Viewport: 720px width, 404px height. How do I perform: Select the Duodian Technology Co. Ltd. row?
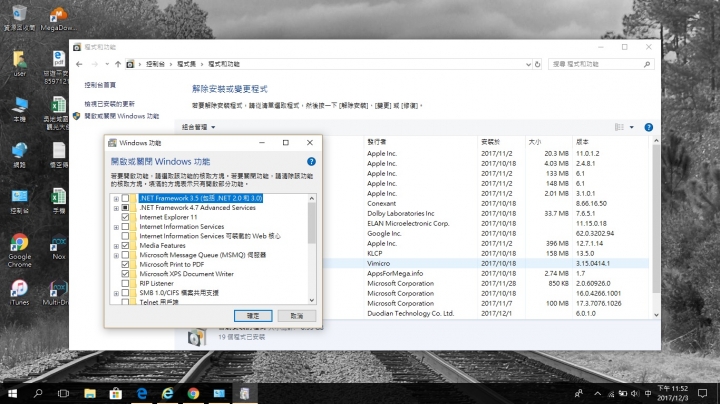(486, 314)
